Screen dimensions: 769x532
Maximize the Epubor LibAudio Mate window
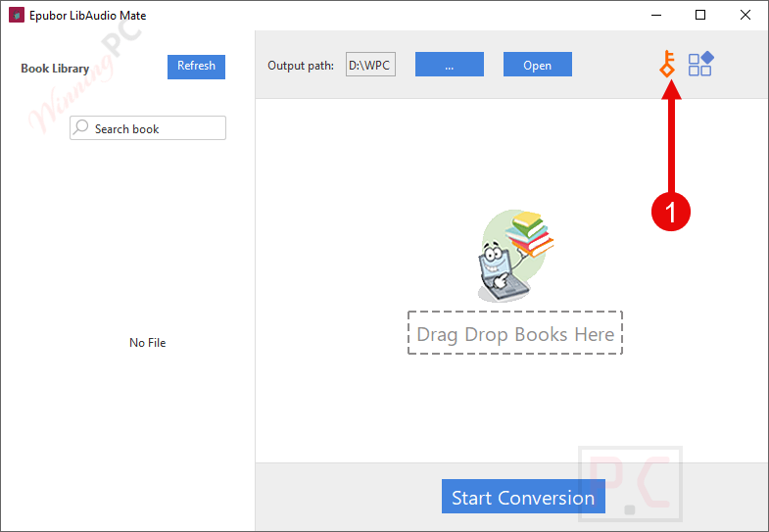point(700,16)
